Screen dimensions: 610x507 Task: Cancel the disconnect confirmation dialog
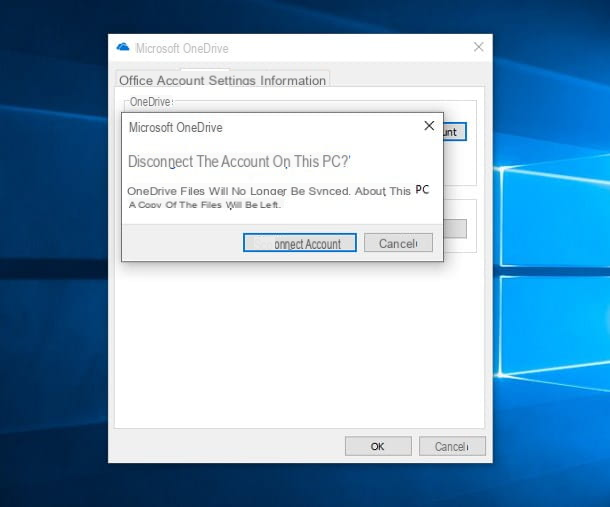tap(398, 243)
